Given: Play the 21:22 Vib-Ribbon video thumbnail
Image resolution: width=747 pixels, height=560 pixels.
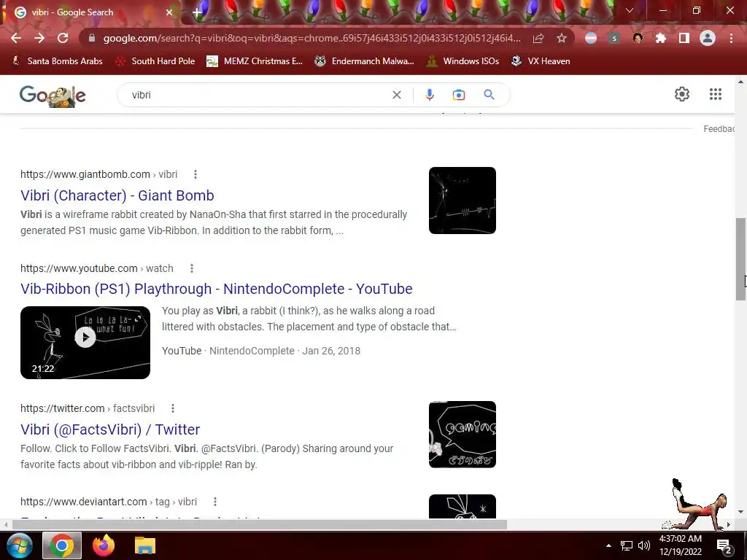Looking at the screenshot, I should [85, 343].
